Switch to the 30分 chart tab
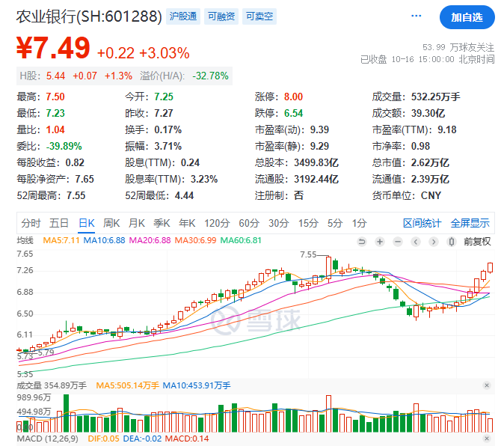Viewport: 504px width, 446px height. 279,223
